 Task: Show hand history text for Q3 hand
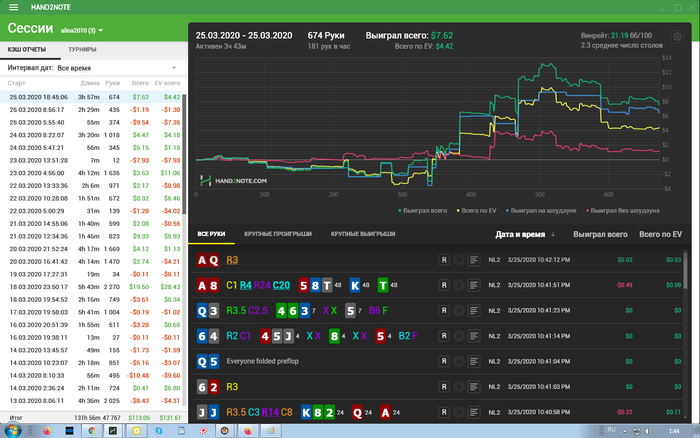[x=474, y=310]
